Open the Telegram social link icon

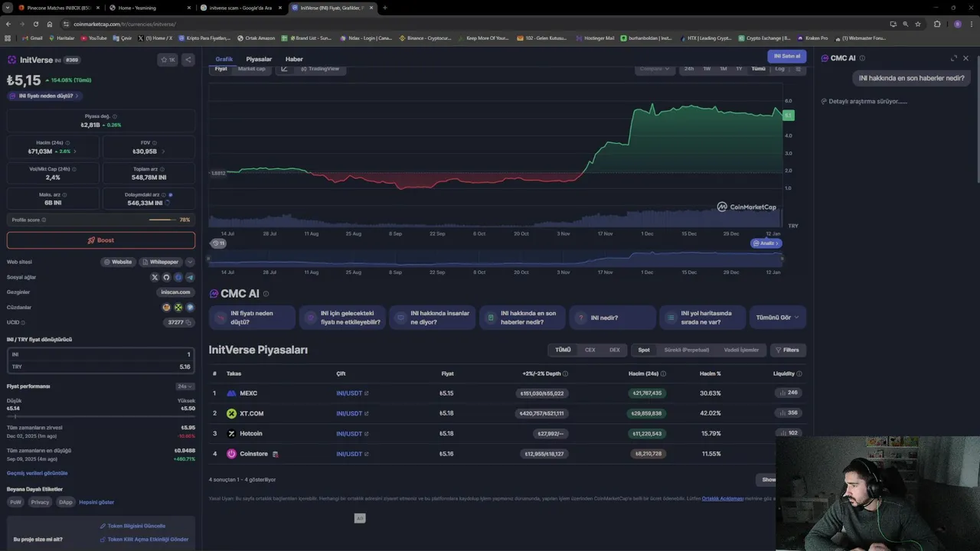pyautogui.click(x=190, y=277)
